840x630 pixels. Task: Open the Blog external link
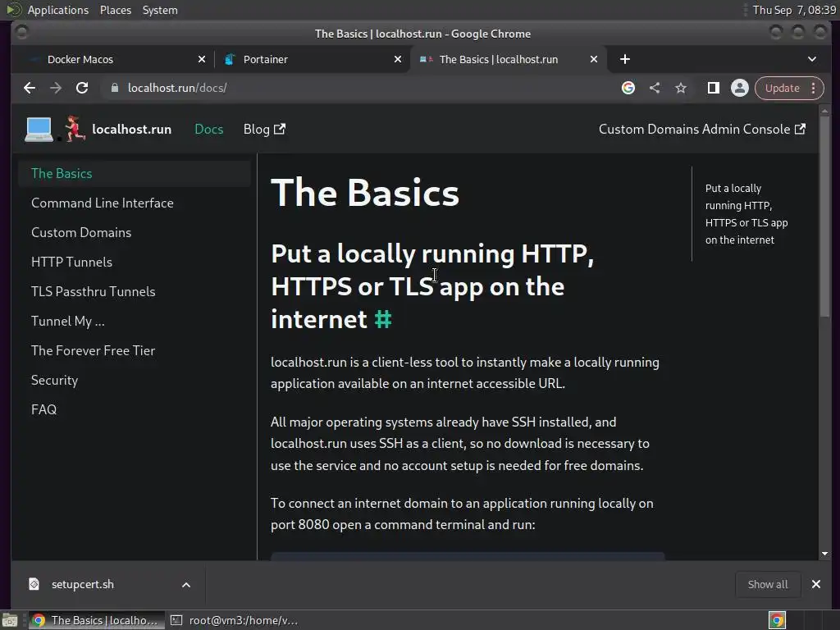coord(264,129)
